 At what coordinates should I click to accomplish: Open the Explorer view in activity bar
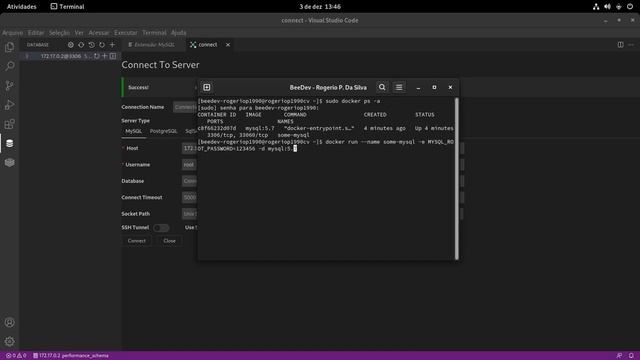click(x=9, y=47)
